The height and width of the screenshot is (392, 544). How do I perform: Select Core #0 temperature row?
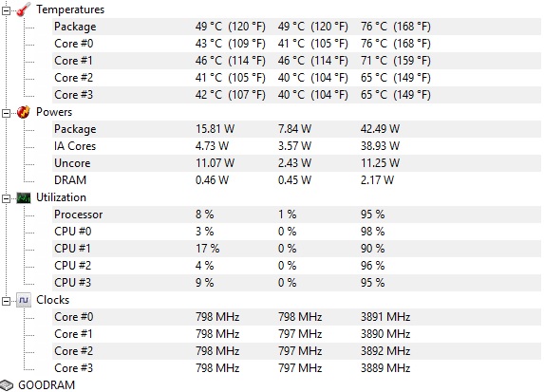pyautogui.click(x=296, y=44)
